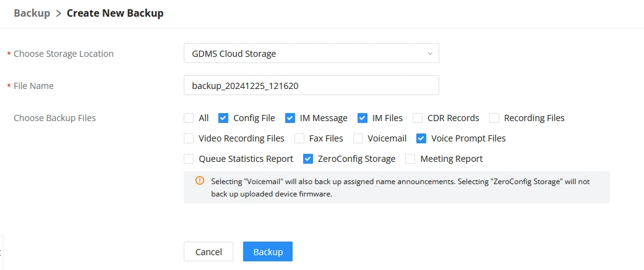Click the Create New Backup breadcrumb title
The height and width of the screenshot is (270, 644).
(115, 13)
